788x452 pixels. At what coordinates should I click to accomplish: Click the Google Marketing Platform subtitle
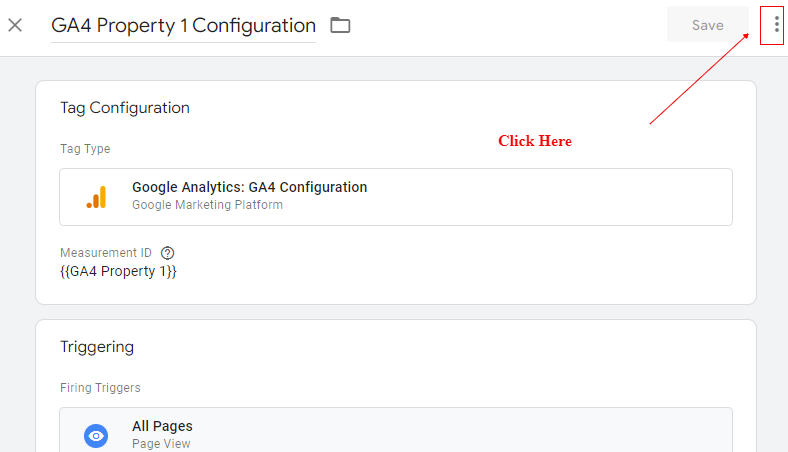pyautogui.click(x=207, y=205)
